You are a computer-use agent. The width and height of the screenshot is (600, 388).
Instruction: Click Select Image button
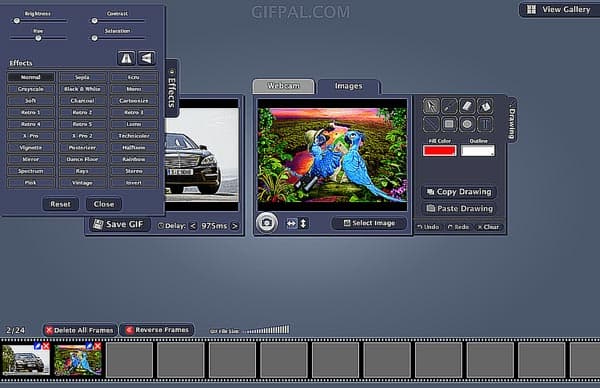click(369, 223)
